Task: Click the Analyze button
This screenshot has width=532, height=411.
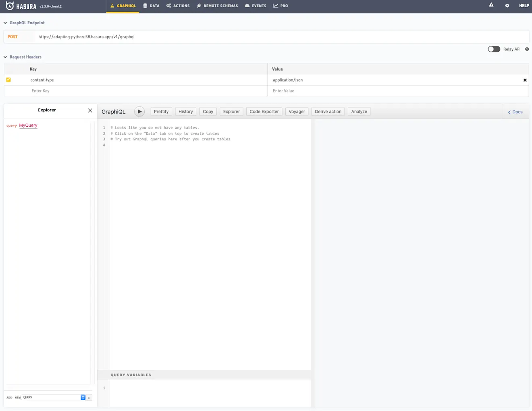Action: (x=359, y=112)
